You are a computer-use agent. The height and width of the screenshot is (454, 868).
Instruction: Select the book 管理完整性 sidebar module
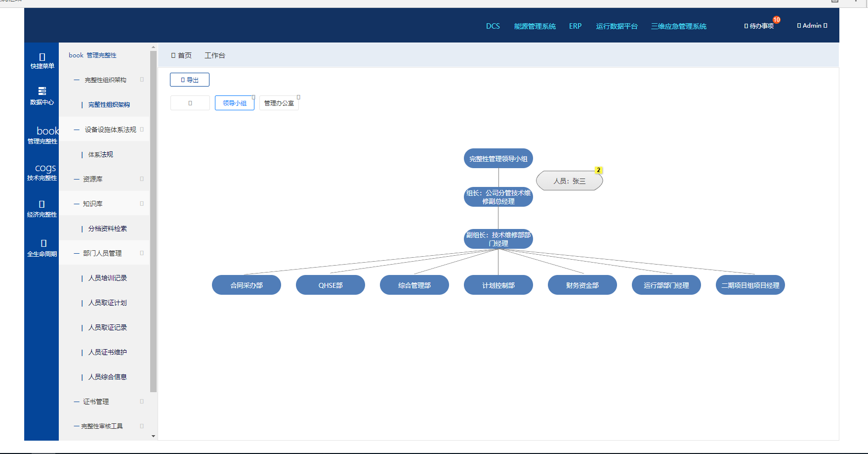pos(42,135)
